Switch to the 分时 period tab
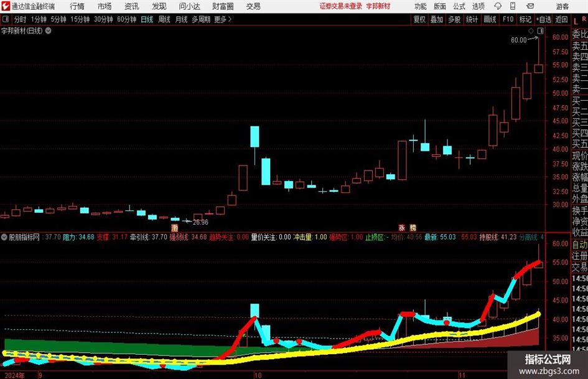This screenshot has width=588, height=379. pyautogui.click(x=20, y=19)
